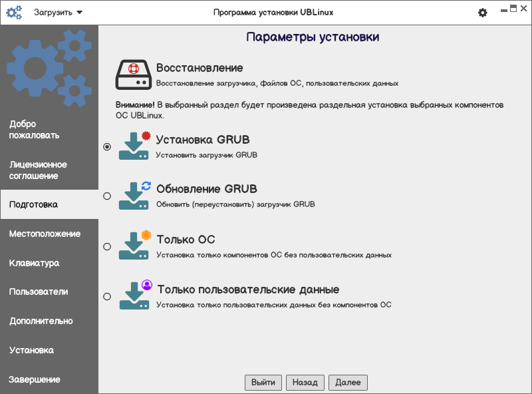Go to the Лицензионное соглашение step
Screen dimensions: 532x394
[49, 170]
